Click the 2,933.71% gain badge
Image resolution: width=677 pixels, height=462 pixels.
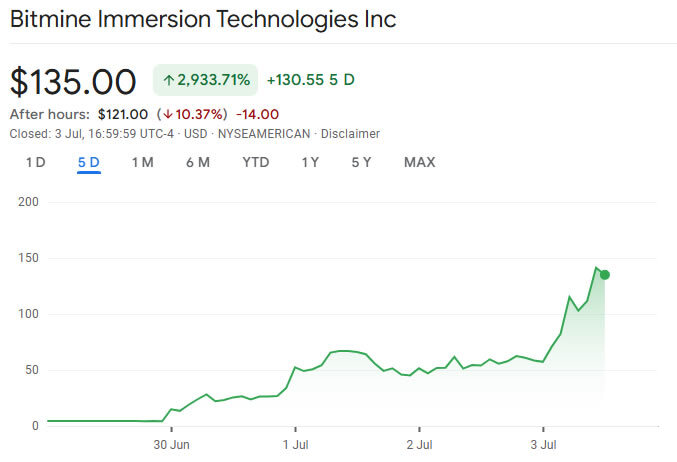coord(206,80)
